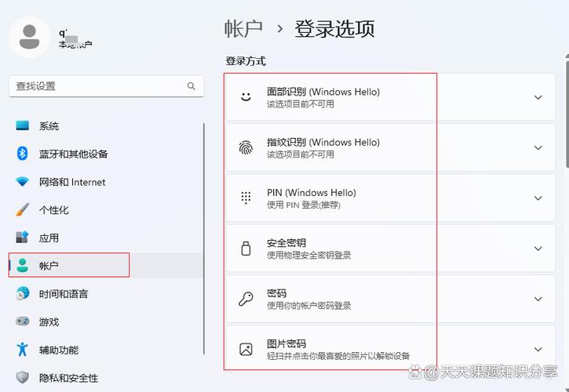
Task: Expand PIN (Windows Hello) chevron
Action: [x=538, y=198]
